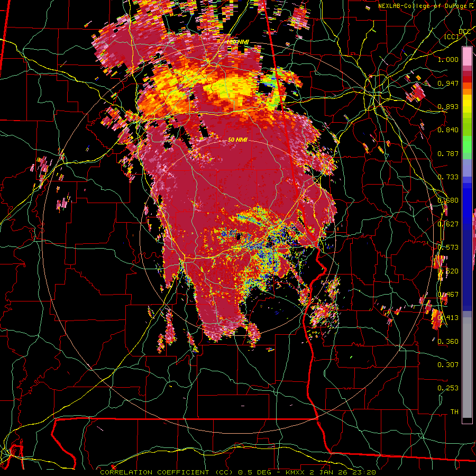Select the 0.733 legend value
476x476 pixels.
[448, 177]
